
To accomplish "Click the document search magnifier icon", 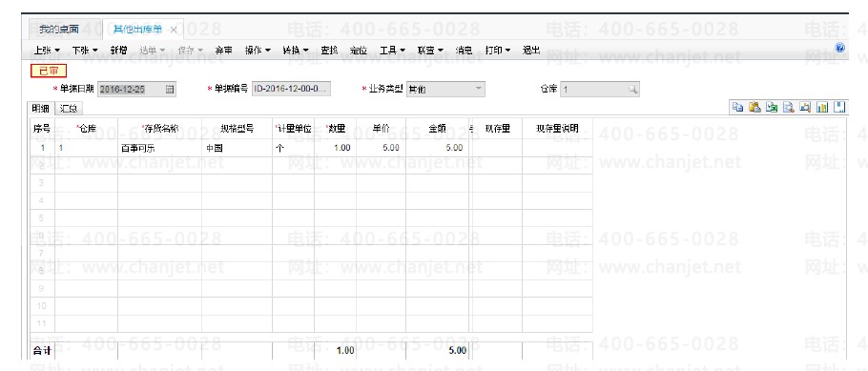I will pos(788,107).
